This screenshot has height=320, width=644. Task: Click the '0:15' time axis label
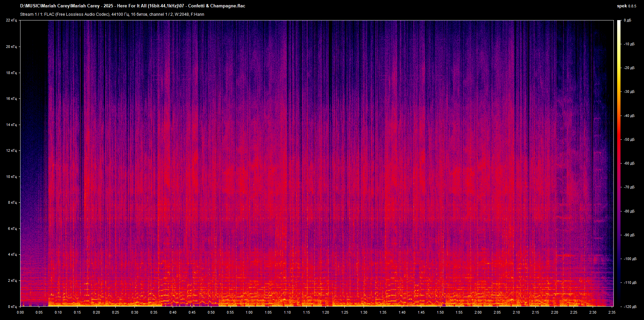77,312
